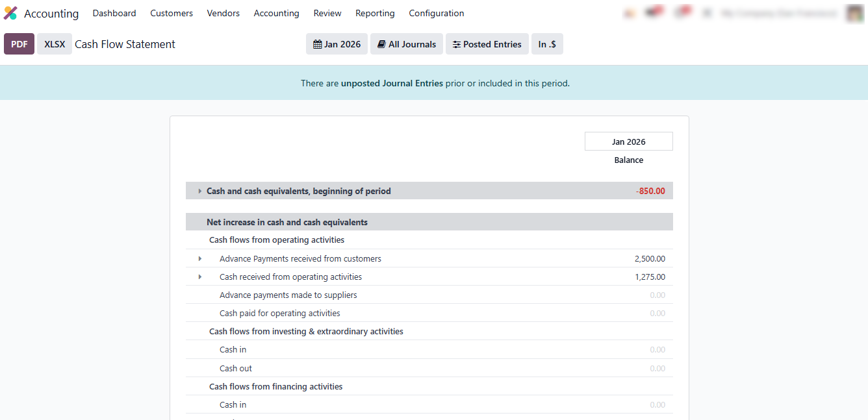Open the company switcher in navbar

tap(778, 14)
